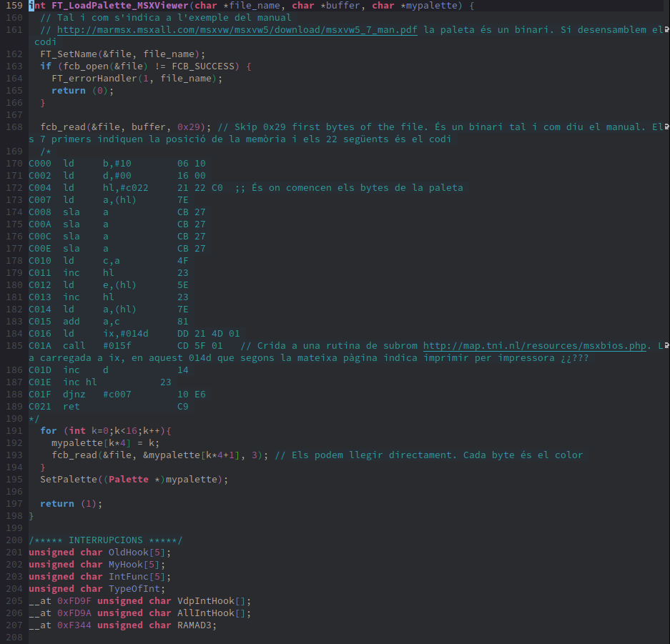Click the C000 ld b,#10 line

(x=117, y=164)
